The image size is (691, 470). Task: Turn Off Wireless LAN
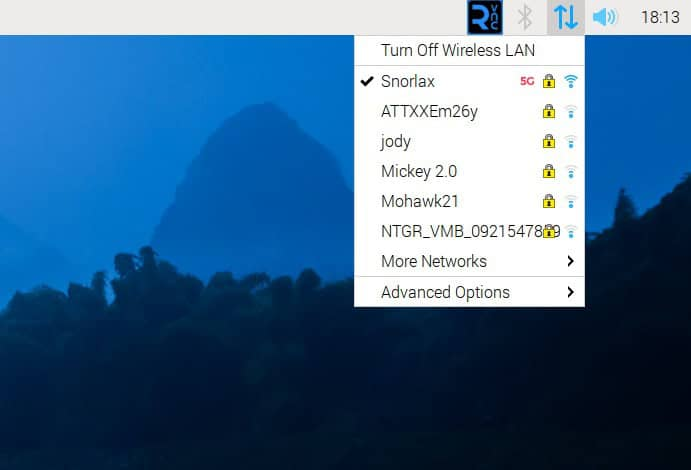[x=457, y=50]
